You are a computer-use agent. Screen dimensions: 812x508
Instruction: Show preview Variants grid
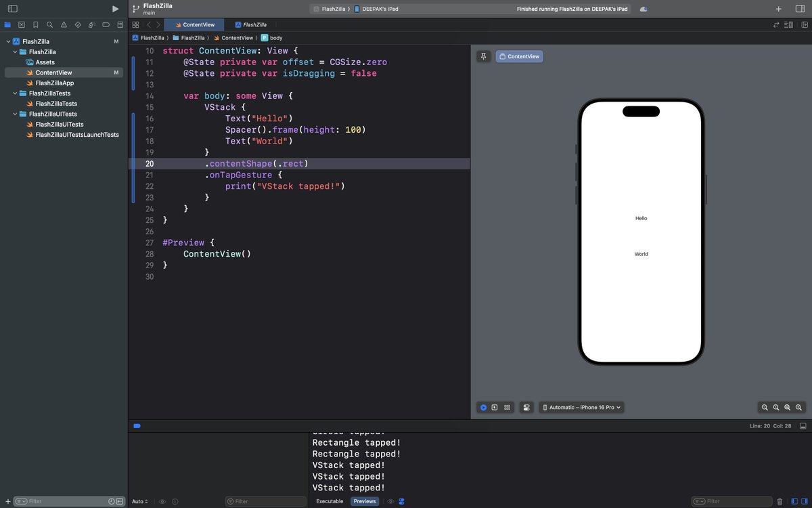(x=507, y=407)
